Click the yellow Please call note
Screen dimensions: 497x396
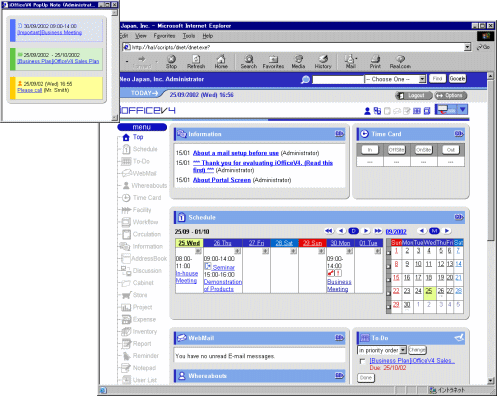pos(56,88)
